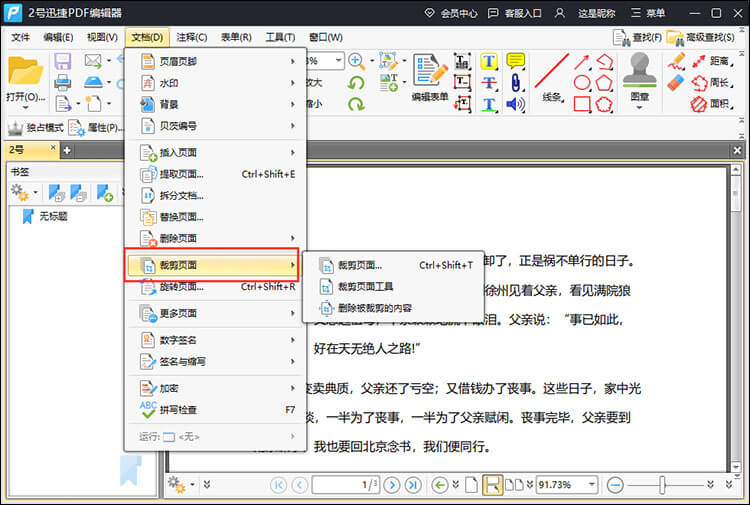Expand the 更多页面 submenu

tap(216, 313)
